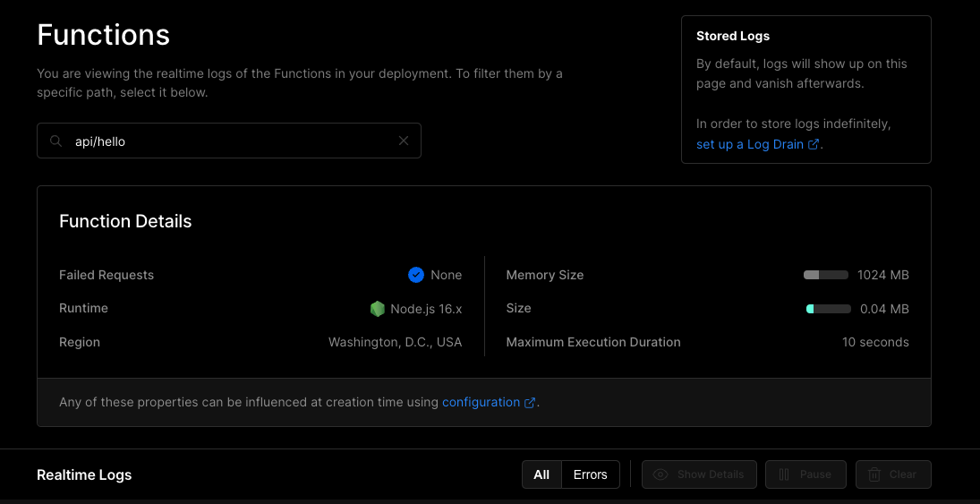Focus the api/hello path filter field
This screenshot has height=504, width=980.
click(x=229, y=141)
